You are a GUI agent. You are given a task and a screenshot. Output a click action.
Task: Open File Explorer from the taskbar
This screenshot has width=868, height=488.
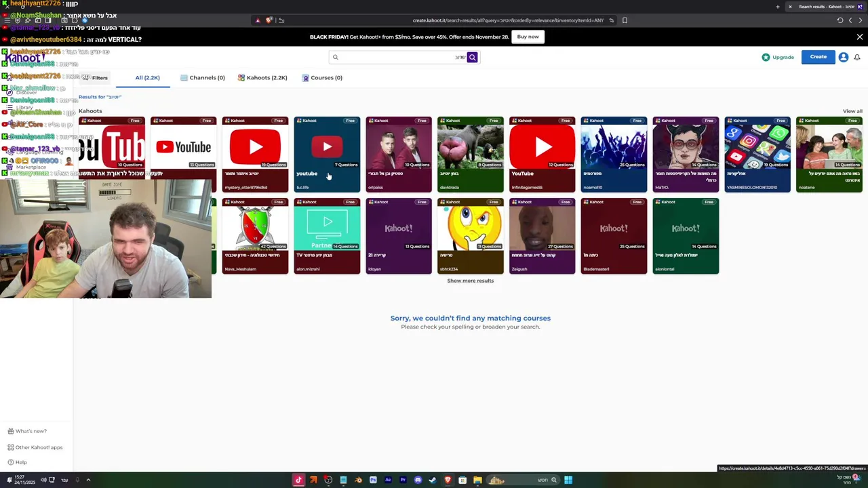click(x=477, y=480)
